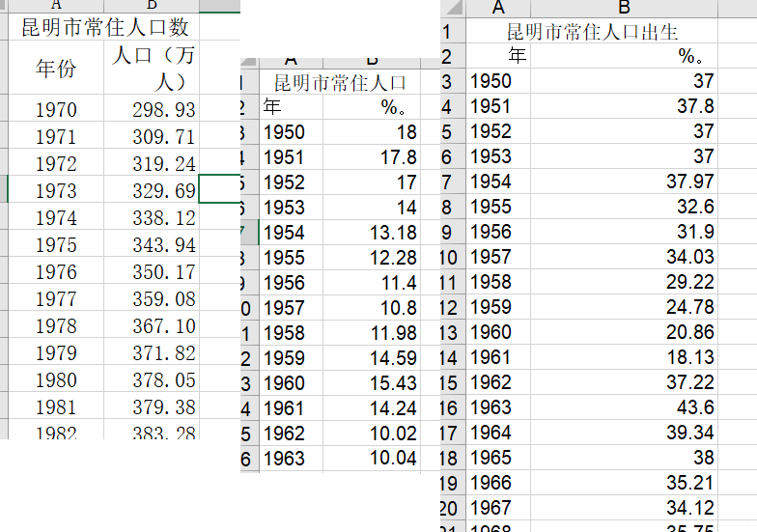Select the title cell 昆明市常住人口出生

coord(592,31)
